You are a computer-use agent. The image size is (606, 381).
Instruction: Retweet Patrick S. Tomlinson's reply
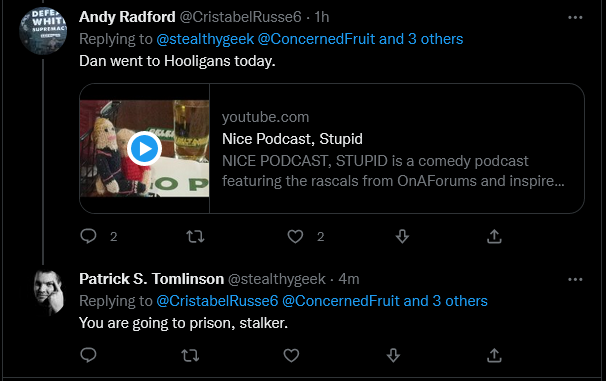190,355
